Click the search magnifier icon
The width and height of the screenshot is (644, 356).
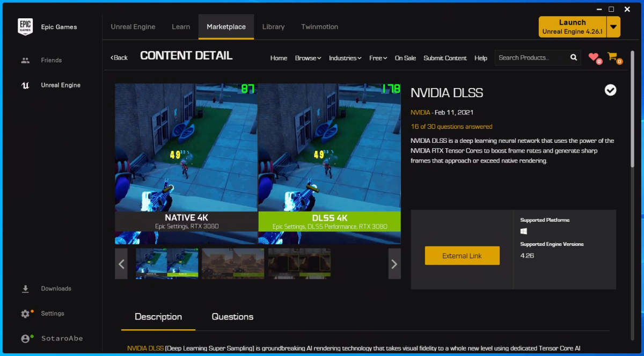574,57
